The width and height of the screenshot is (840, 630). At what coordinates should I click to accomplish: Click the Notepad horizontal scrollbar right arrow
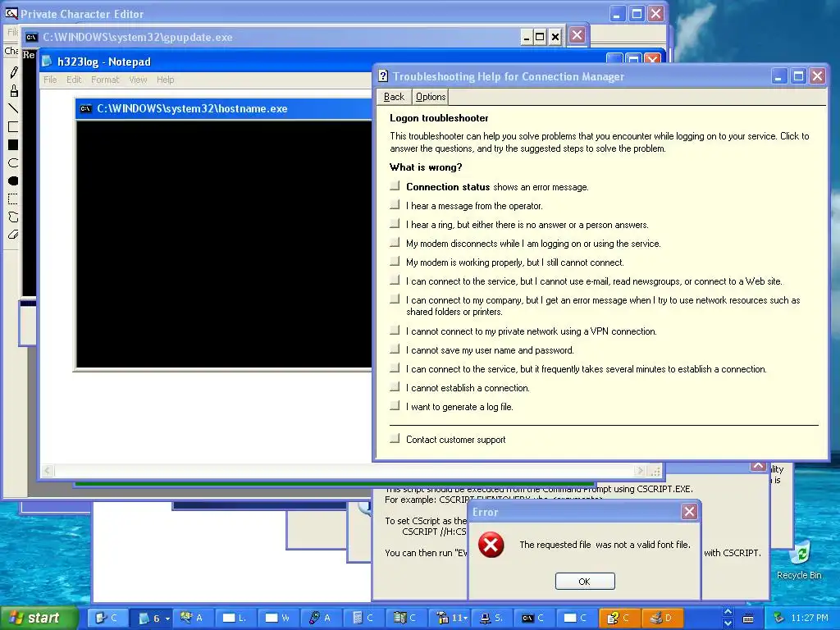pos(640,470)
